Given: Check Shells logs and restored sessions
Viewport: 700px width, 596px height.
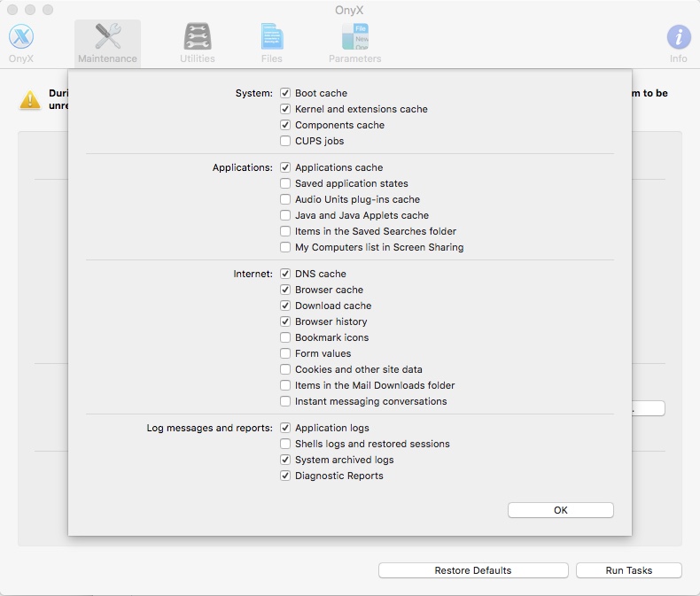Looking at the screenshot, I should (x=285, y=444).
